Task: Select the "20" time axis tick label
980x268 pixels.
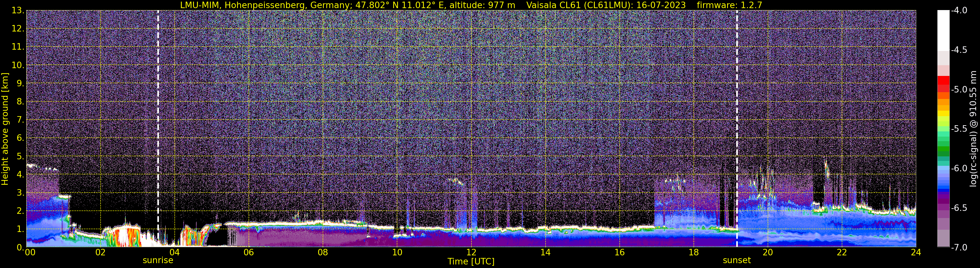Action: pos(768,252)
